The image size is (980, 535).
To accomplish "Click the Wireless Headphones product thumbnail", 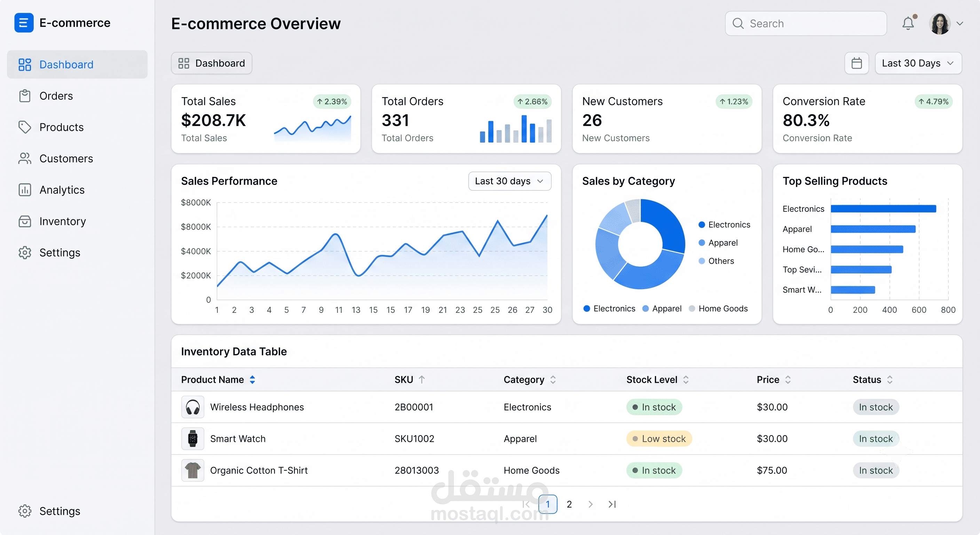I will [192, 407].
